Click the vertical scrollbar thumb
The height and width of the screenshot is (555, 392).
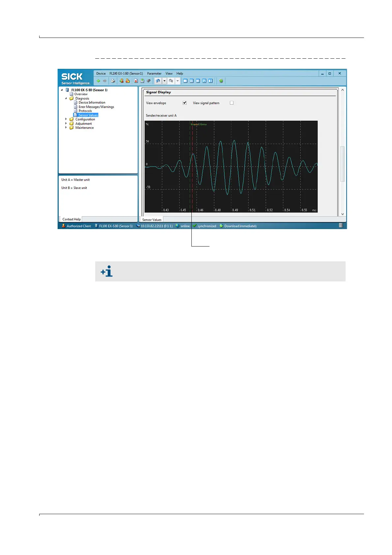pyautogui.click(x=343, y=164)
